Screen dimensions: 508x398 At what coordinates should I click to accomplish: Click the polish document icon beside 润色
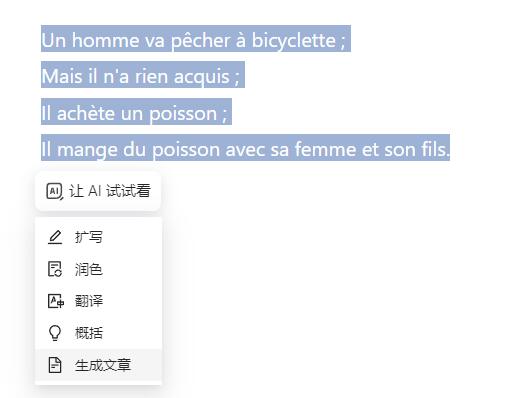[55, 269]
